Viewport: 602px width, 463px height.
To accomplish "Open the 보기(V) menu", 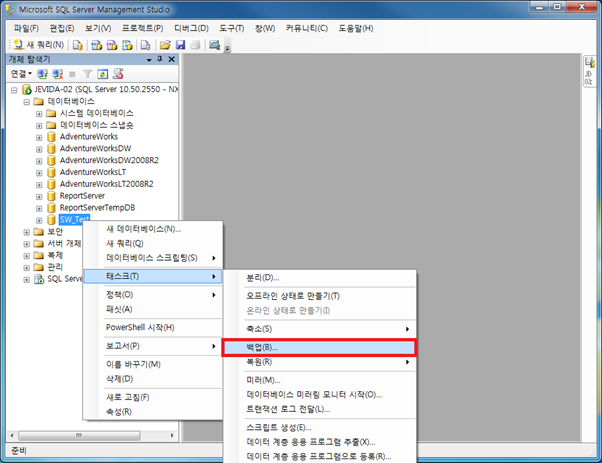I will pos(98,28).
